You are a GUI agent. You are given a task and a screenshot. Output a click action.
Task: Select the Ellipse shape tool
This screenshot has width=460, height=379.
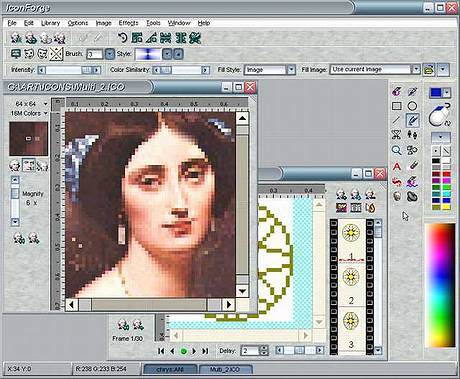[x=412, y=106]
